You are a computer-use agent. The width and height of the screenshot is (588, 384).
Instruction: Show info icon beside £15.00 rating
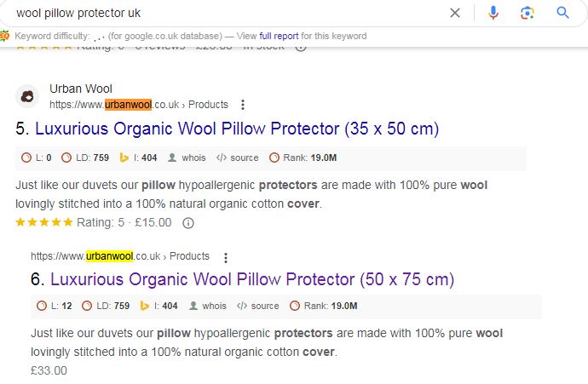(x=187, y=223)
